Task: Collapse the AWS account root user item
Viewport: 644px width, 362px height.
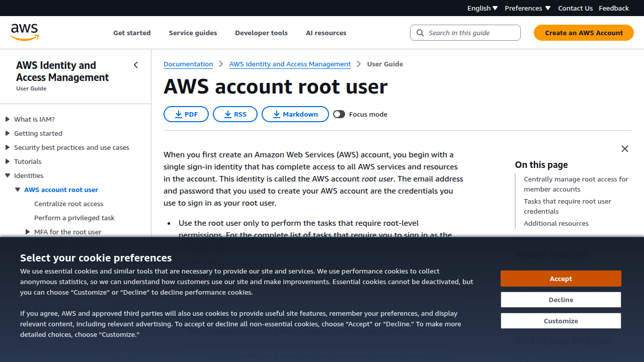Action: (18, 190)
